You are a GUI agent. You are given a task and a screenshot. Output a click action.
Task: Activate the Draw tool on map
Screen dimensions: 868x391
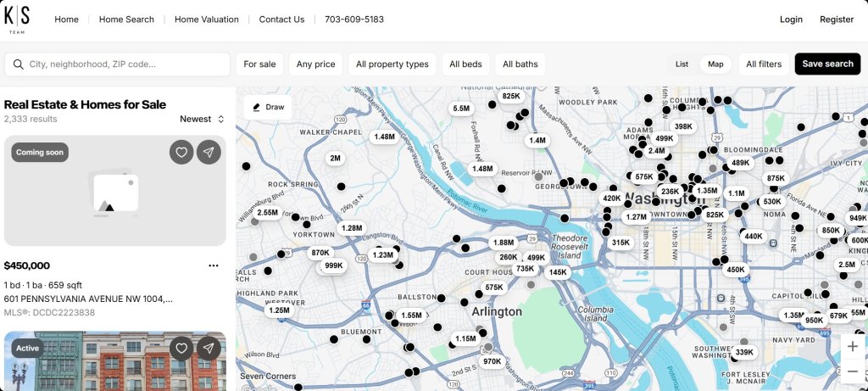click(268, 107)
